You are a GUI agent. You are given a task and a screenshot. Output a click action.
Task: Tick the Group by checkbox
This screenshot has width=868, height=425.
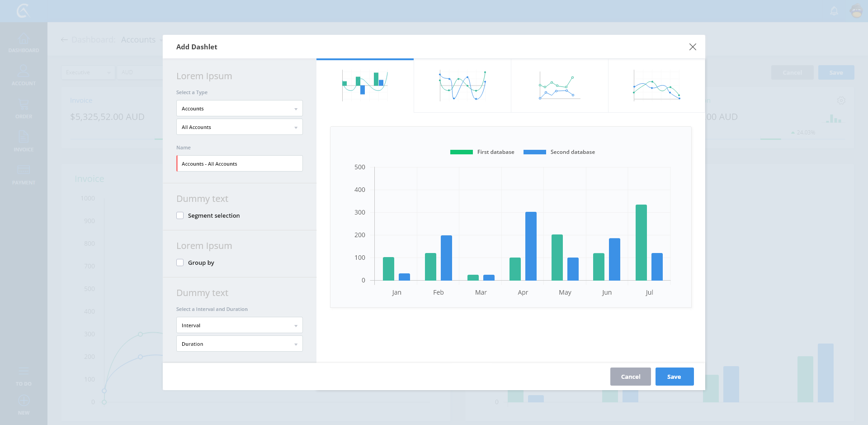[x=180, y=263]
